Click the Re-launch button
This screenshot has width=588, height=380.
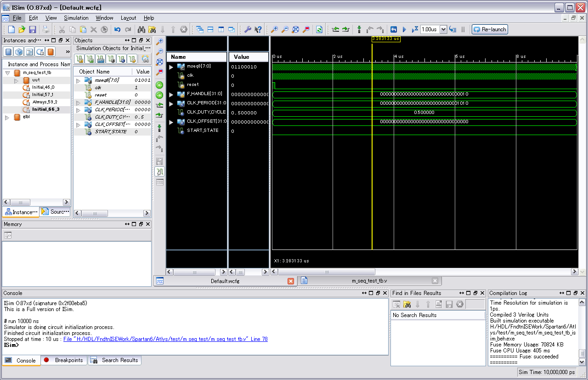tap(490, 29)
